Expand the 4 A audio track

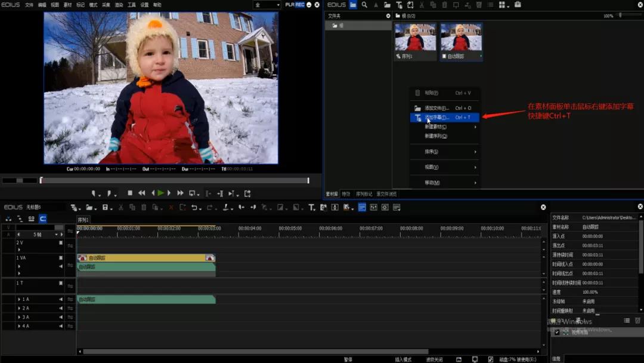(x=19, y=326)
